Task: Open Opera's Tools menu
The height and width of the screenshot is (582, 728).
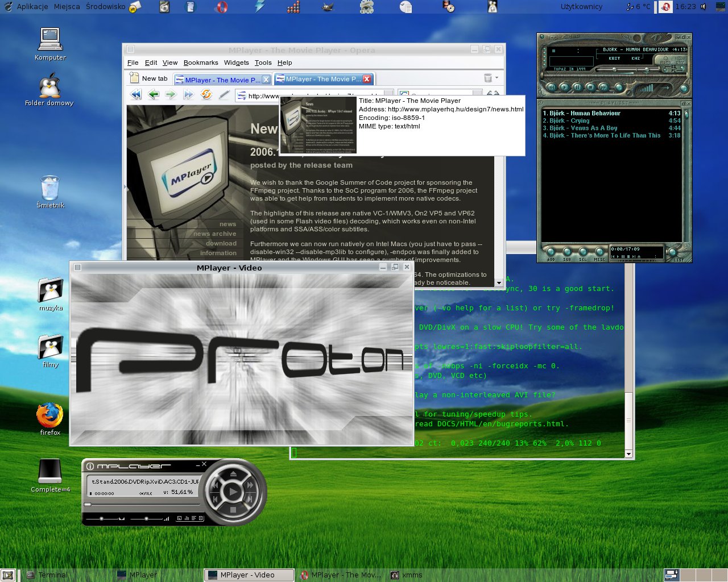Action: coord(263,63)
